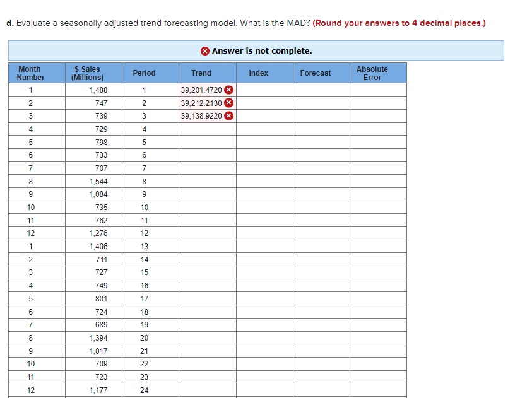The width and height of the screenshot is (532, 398).
Task: Edit the Trend value 39,201.4720
Action: [x=201, y=90]
